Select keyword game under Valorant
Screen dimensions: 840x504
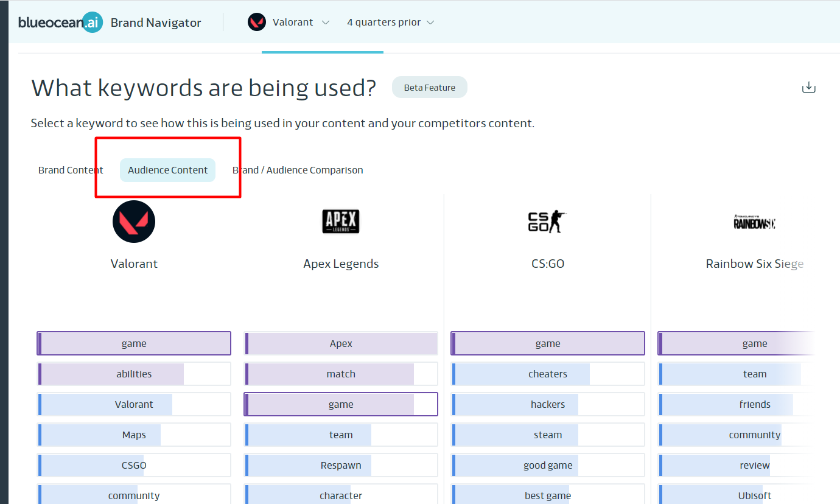click(x=134, y=344)
